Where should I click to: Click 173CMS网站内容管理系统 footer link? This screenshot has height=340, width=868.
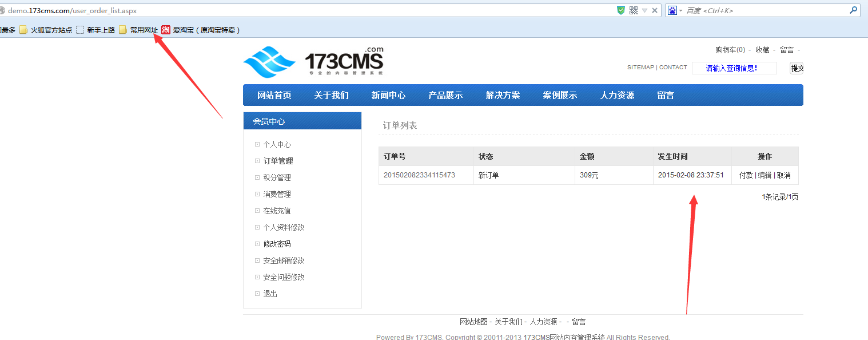point(564,337)
